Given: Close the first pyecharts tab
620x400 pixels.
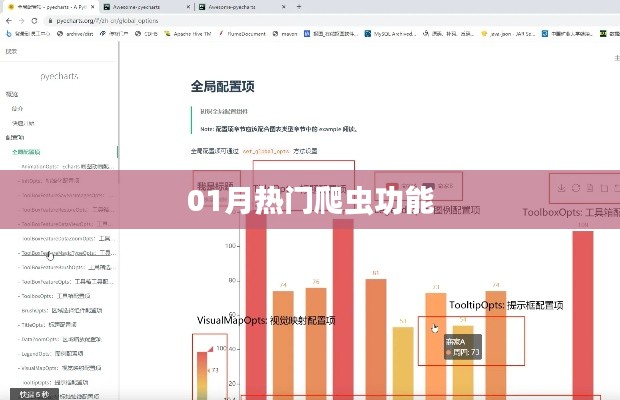Looking at the screenshot, I should point(93,7).
